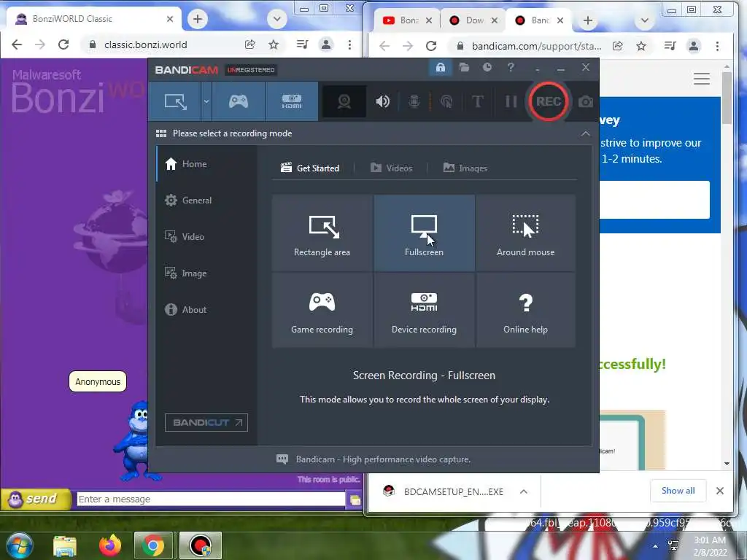Bookmark classic.bonzi.world with star icon

[274, 44]
